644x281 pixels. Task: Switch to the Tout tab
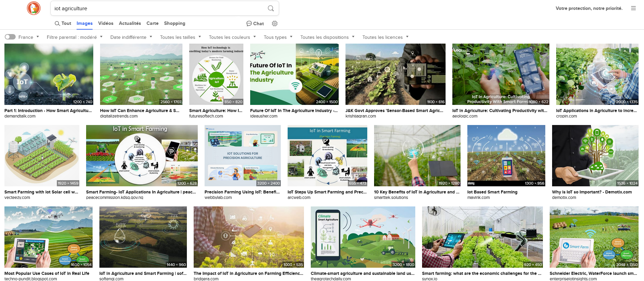pyautogui.click(x=63, y=24)
